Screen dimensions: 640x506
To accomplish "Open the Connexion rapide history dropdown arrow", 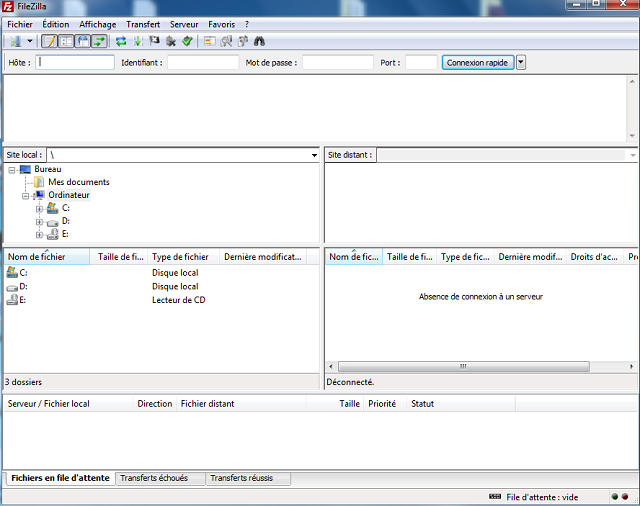I will coord(521,62).
